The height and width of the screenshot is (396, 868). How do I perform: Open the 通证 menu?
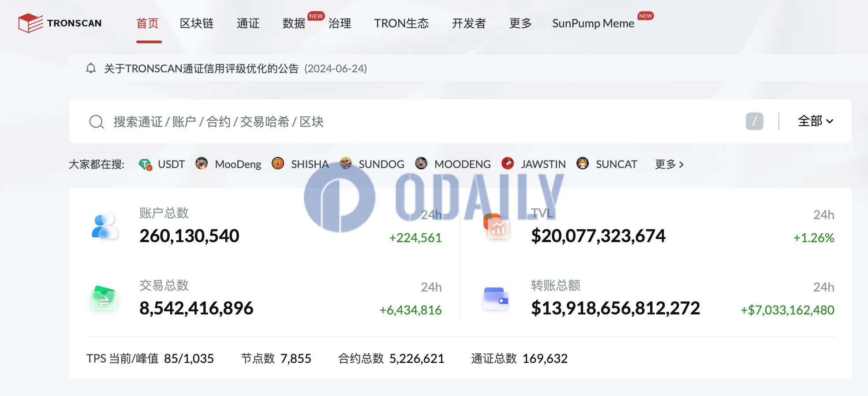click(248, 23)
